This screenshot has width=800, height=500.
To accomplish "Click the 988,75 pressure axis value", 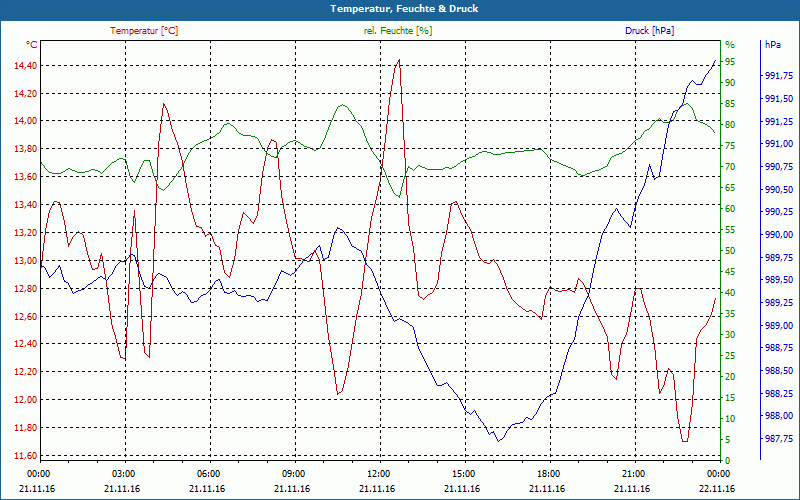I will tap(779, 348).
